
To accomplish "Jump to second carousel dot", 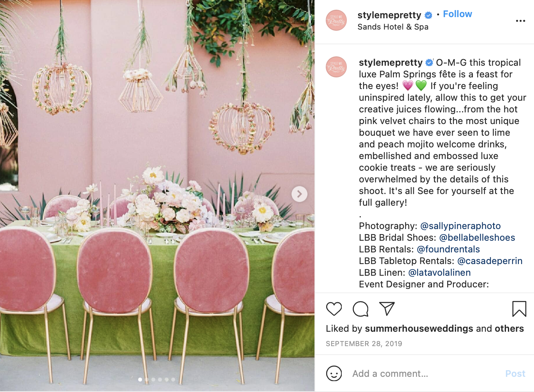I will (147, 380).
